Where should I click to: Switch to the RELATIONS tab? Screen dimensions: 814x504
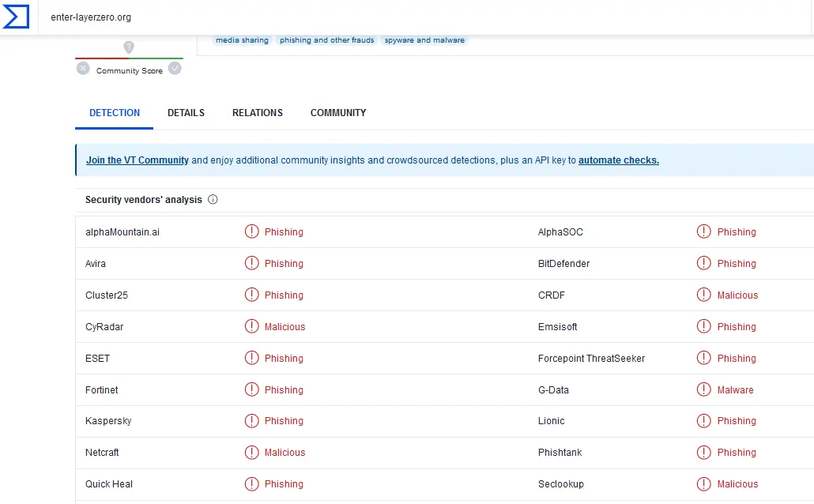coord(258,113)
